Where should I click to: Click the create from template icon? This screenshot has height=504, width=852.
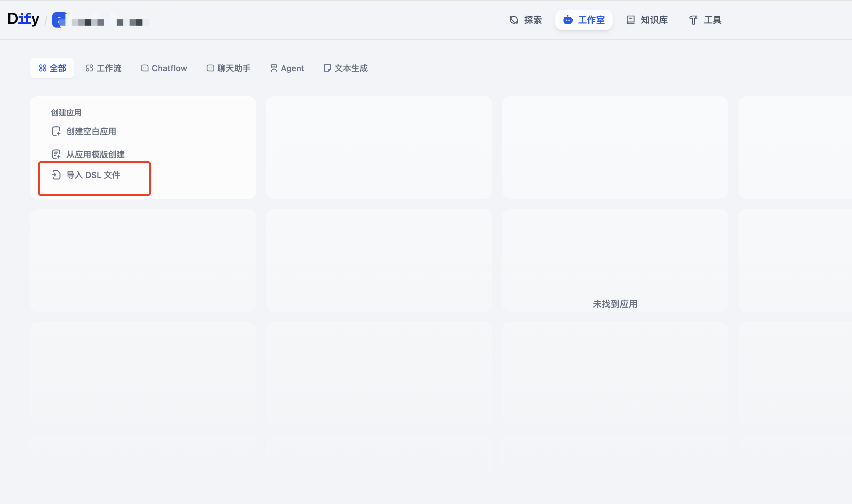[56, 155]
